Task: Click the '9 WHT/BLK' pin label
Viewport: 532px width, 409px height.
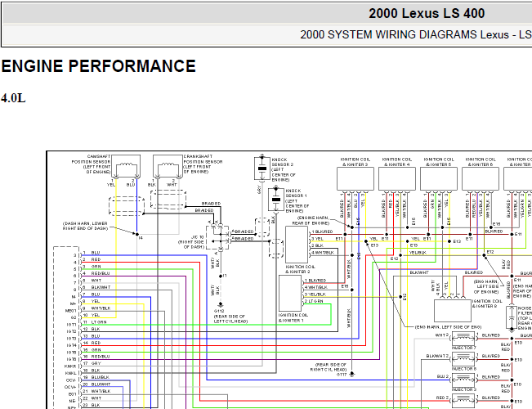Action: (x=96, y=308)
